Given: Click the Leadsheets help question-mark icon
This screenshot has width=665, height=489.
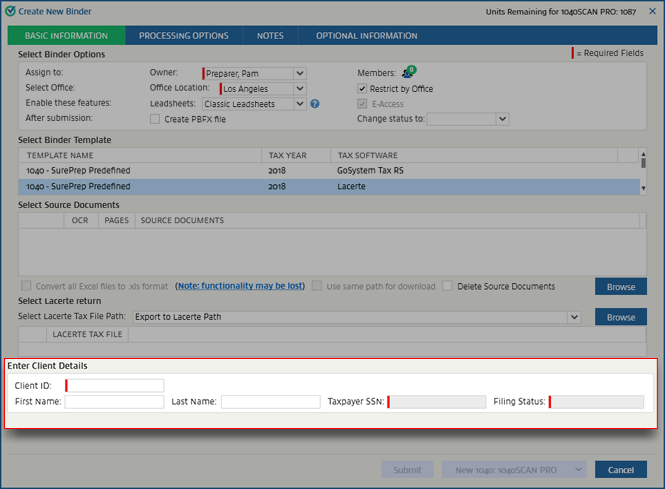Looking at the screenshot, I should click(315, 104).
